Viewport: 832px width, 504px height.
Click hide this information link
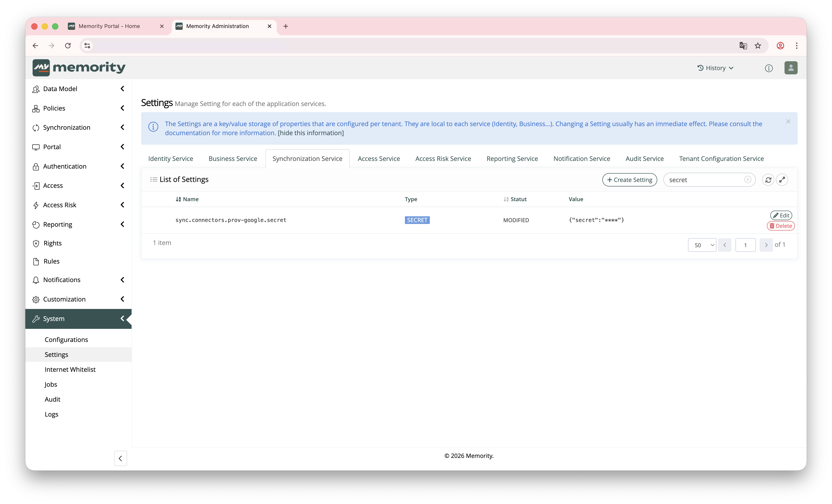click(311, 133)
